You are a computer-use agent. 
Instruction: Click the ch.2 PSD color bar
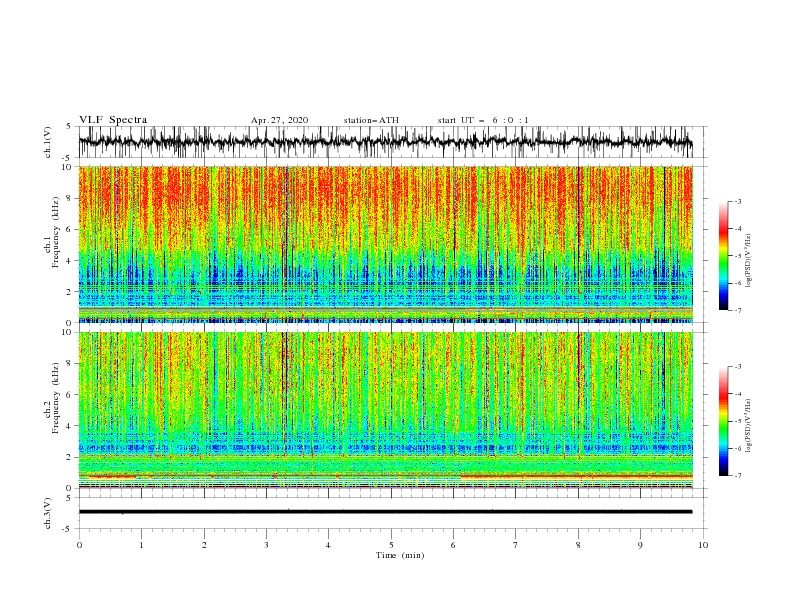pos(723,421)
